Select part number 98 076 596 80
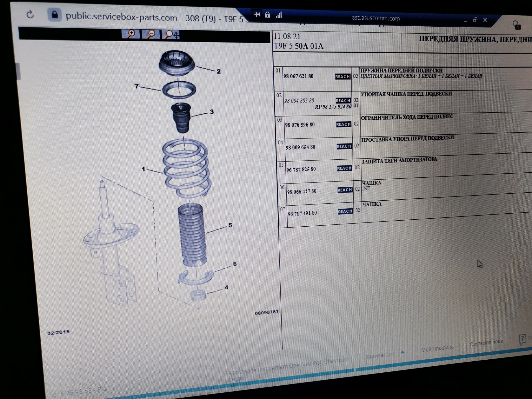This screenshot has height=399, width=532. 300,125
